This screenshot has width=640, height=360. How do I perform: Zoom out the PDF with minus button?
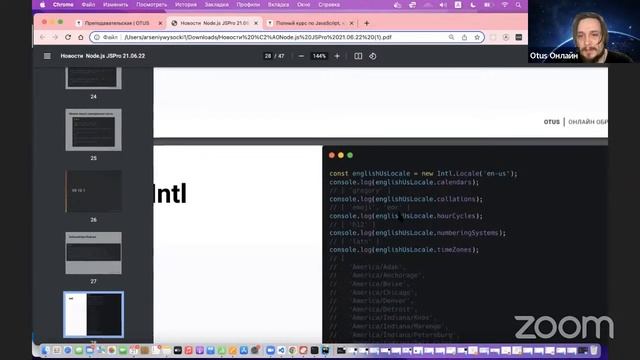(301, 56)
